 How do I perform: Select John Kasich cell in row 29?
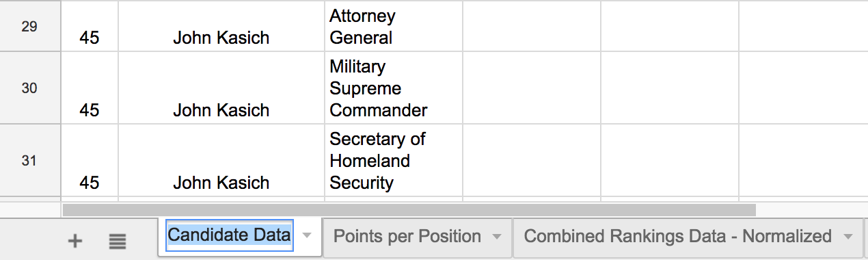tap(221, 27)
